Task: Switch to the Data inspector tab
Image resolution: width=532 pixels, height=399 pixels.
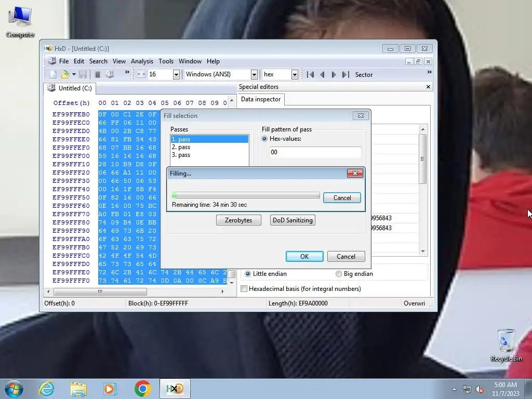Action: tap(261, 99)
